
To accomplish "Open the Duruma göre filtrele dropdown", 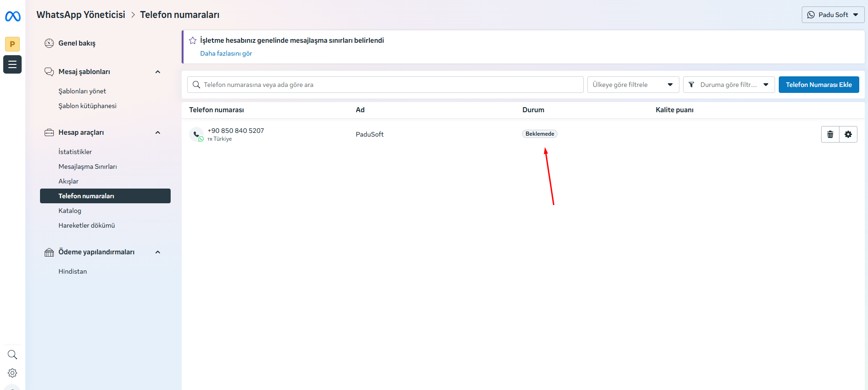I will (729, 85).
